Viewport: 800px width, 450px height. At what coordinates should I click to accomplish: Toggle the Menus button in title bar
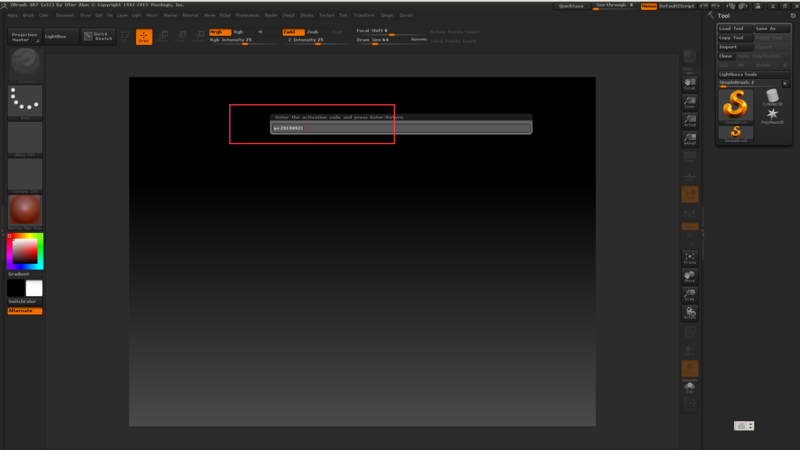(x=649, y=6)
